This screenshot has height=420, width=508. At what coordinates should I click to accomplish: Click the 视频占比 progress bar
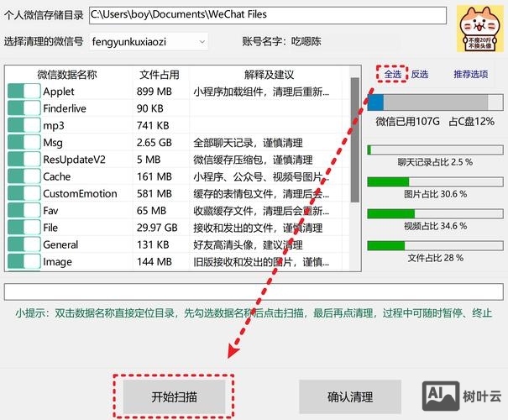click(x=435, y=214)
